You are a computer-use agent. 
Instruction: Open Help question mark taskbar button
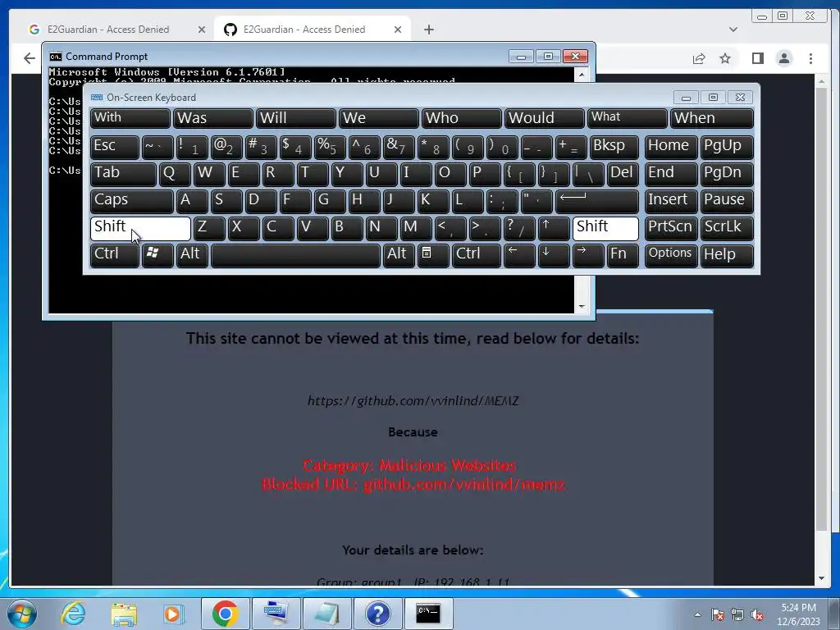click(x=377, y=614)
